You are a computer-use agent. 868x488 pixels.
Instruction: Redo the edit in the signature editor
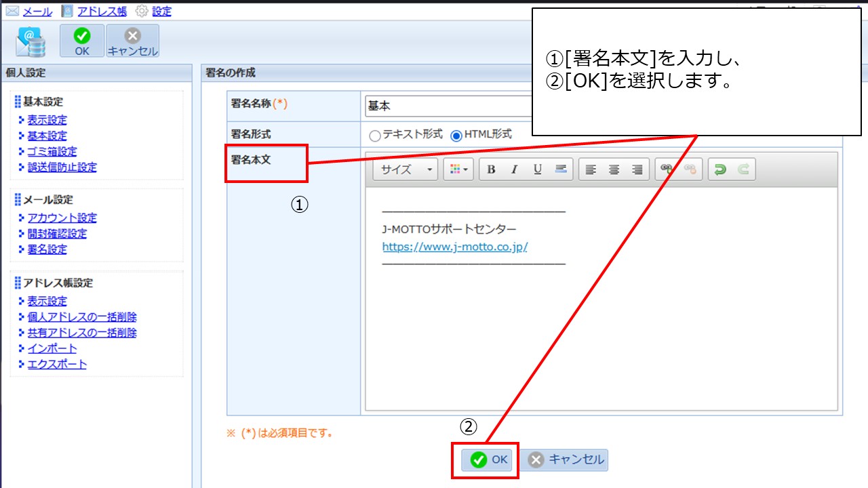743,169
